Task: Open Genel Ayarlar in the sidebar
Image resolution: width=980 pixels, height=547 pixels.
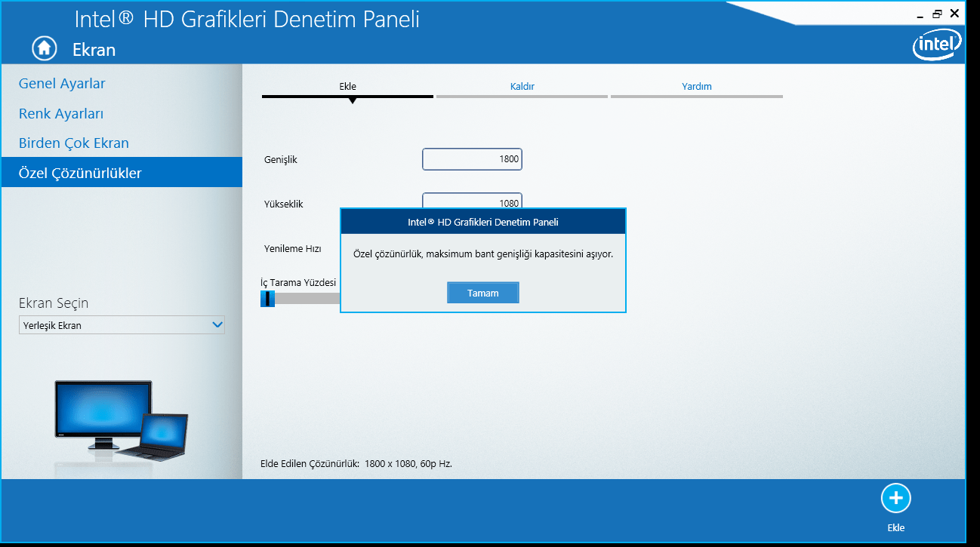Action: tap(62, 84)
